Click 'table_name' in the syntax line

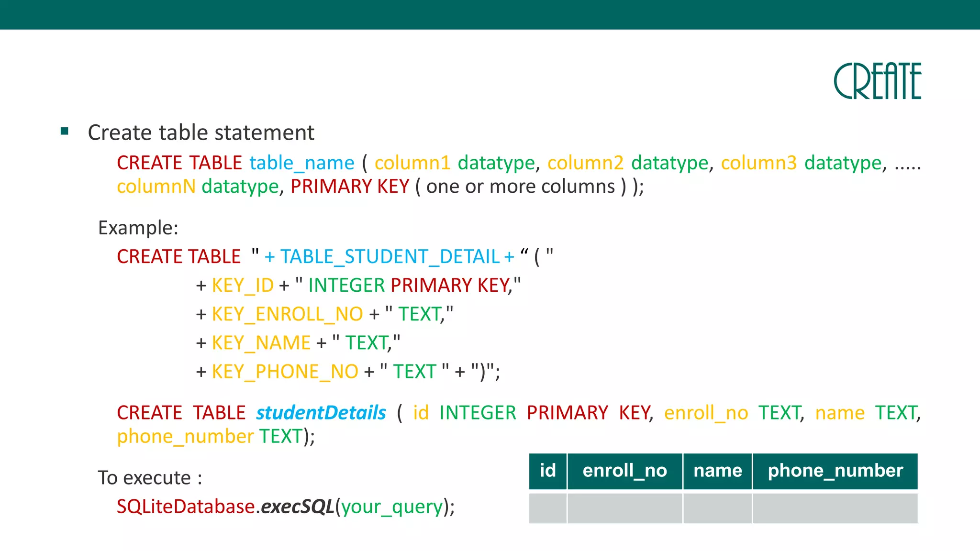[x=302, y=163]
